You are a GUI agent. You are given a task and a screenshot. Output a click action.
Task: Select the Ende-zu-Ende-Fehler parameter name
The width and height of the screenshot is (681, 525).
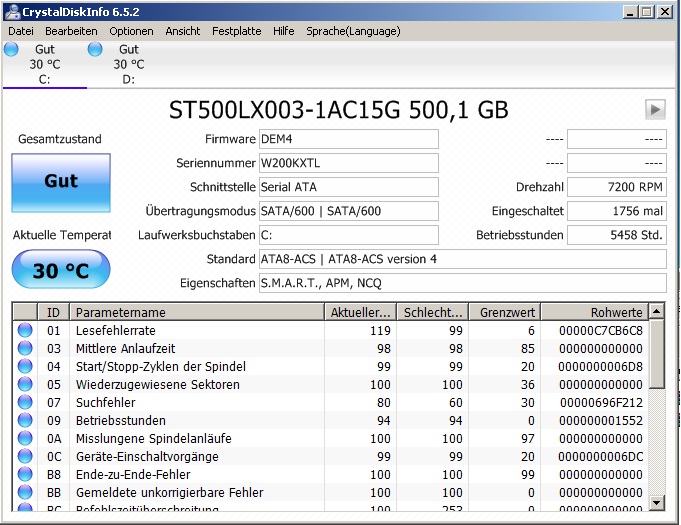(133, 475)
